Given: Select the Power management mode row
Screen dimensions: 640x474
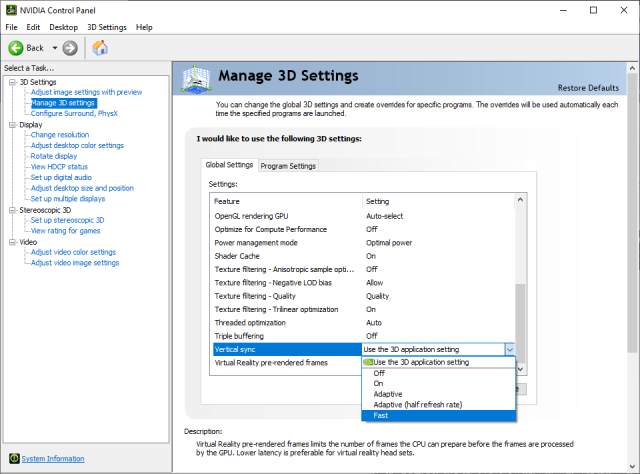Looking at the screenshot, I should [x=364, y=243].
